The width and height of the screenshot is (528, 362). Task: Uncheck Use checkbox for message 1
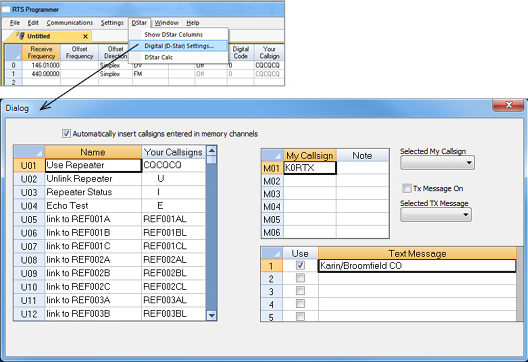click(x=300, y=265)
